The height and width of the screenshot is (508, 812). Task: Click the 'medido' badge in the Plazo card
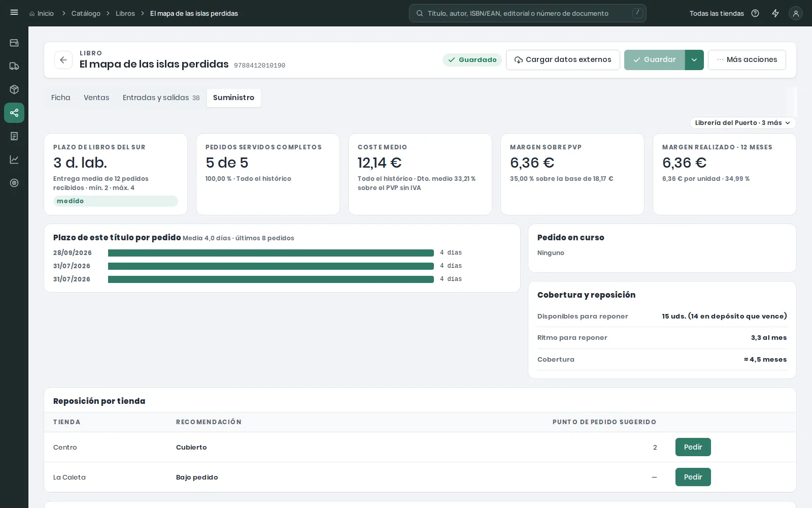116,201
